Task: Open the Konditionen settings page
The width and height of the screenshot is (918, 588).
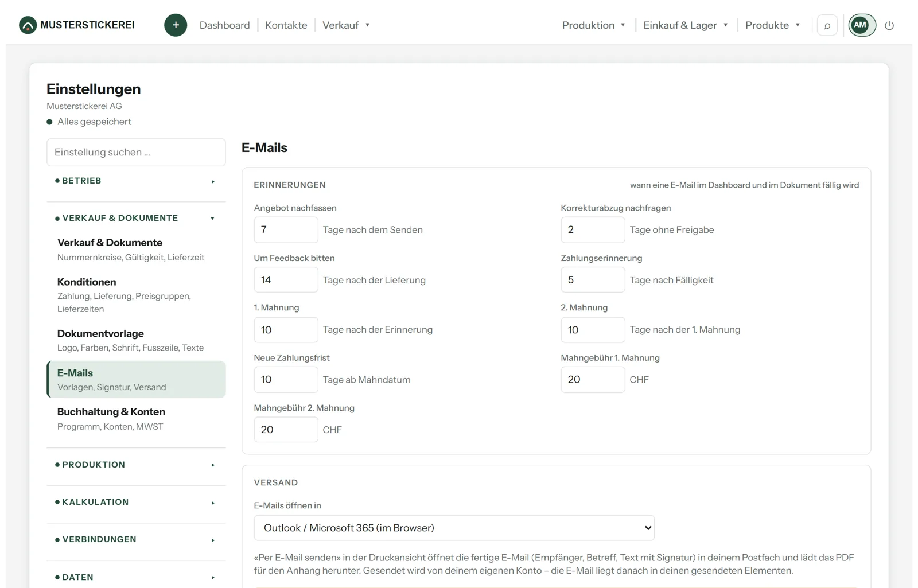Action: [136, 295]
